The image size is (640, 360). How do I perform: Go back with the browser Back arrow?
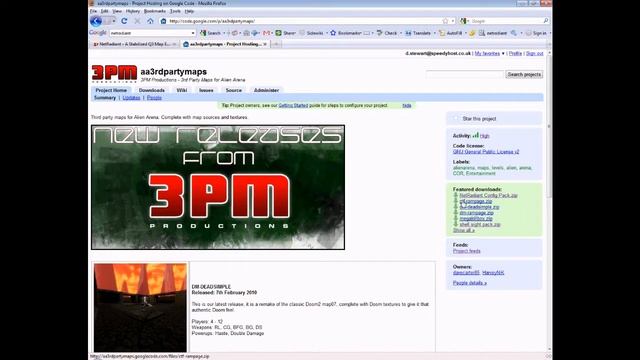96,21
